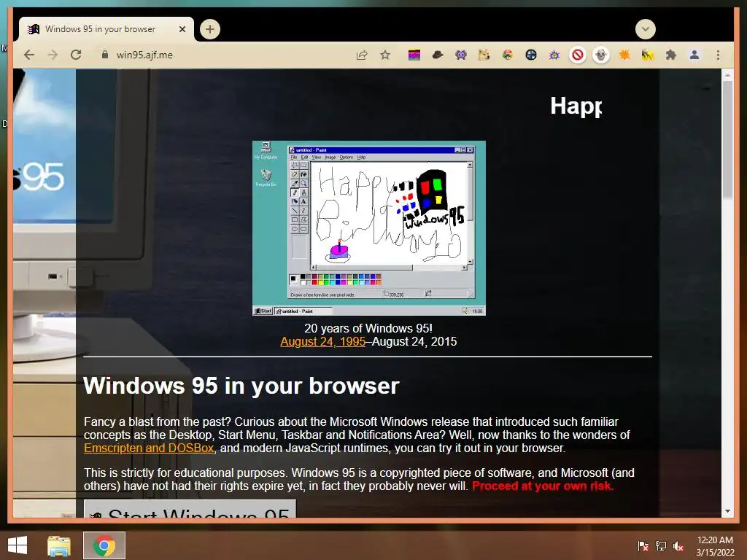The height and width of the screenshot is (560, 747).
Task: Click the 'Windows 95 in your browser' heading
Action: [241, 386]
